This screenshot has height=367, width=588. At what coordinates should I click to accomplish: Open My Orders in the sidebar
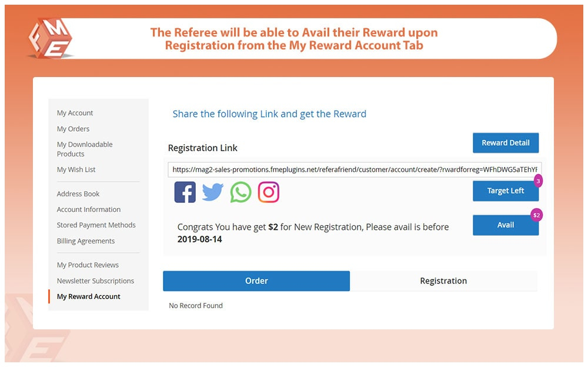click(x=73, y=129)
